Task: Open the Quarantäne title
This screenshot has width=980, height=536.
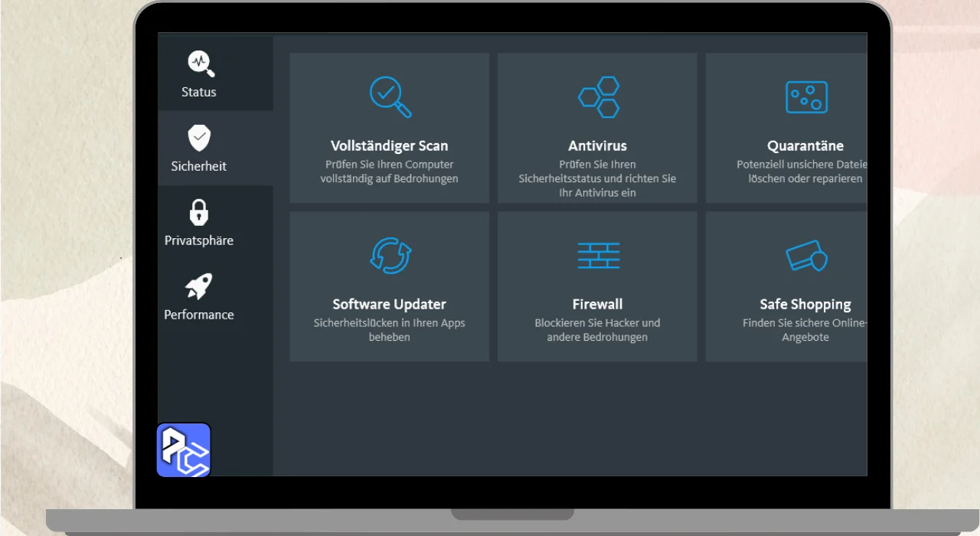Action: point(805,145)
